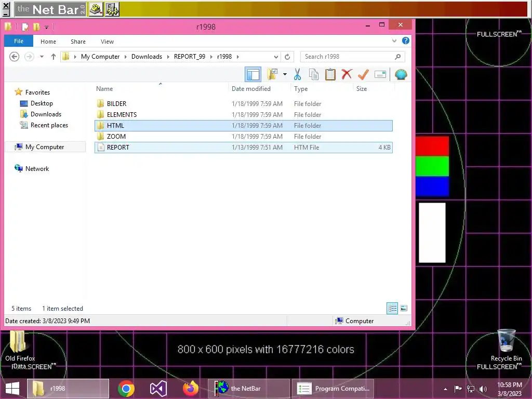Open the address bar history dropdown

[276, 57]
